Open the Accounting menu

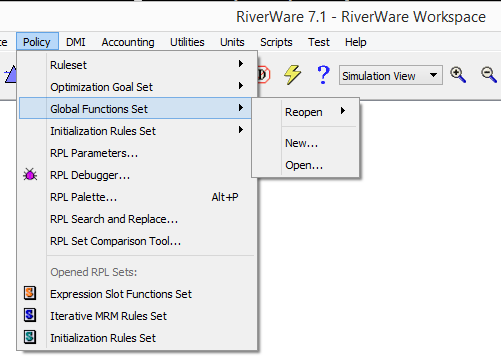(128, 42)
